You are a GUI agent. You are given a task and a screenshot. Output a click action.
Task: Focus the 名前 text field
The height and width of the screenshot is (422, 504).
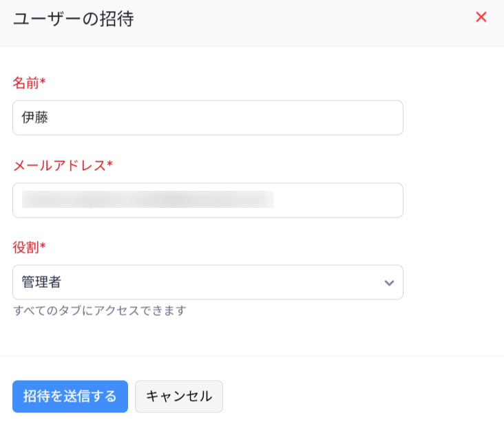[x=207, y=118]
